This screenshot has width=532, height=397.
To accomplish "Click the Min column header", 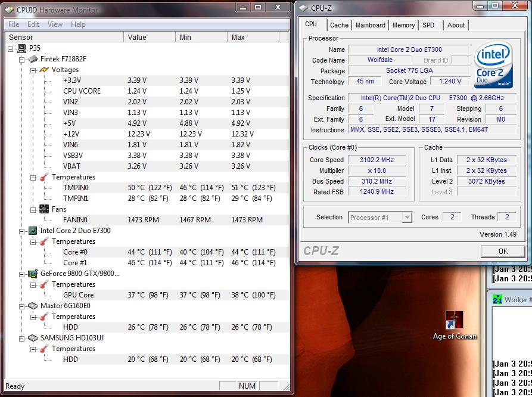I will 201,37.
